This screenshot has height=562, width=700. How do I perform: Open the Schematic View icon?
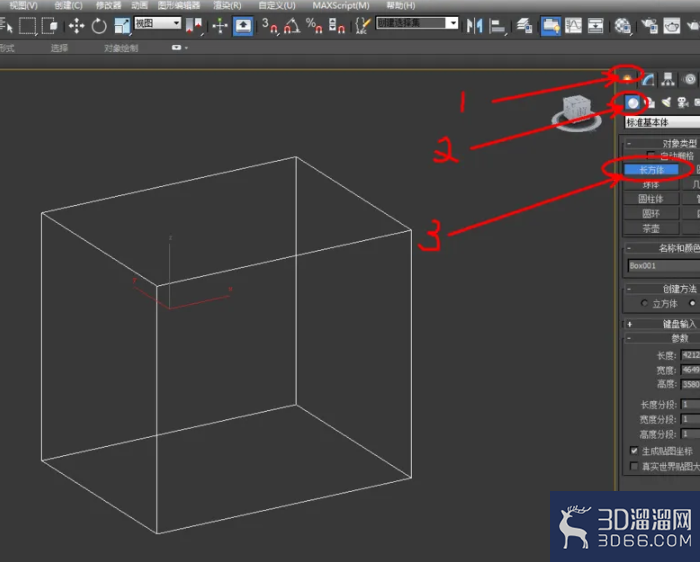596,25
